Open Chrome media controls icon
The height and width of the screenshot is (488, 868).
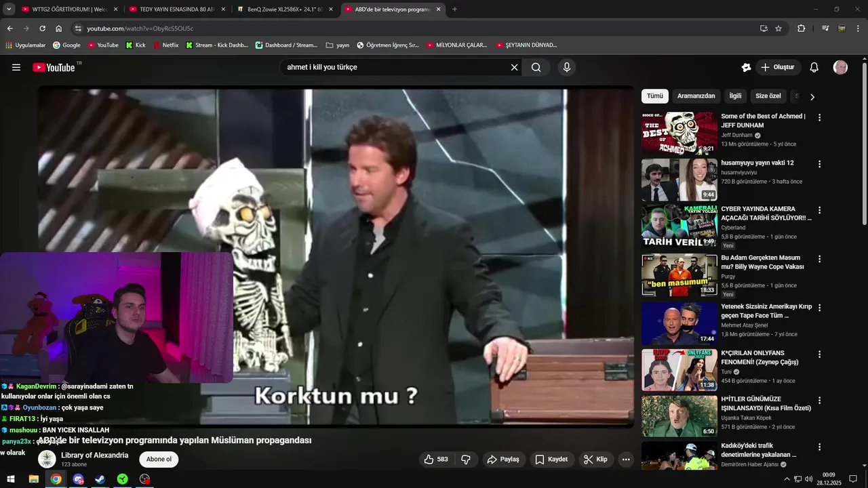825,28
